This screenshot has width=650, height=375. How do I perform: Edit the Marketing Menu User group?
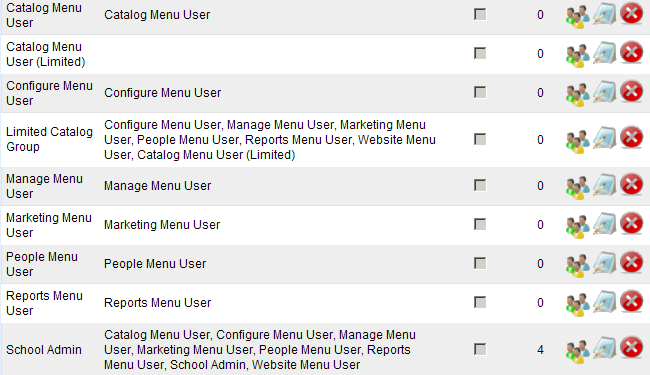point(604,224)
